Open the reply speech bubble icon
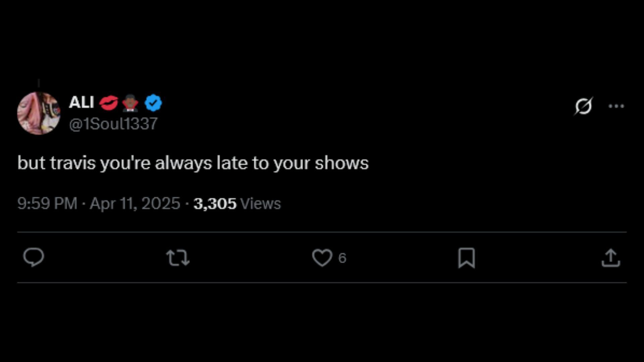This screenshot has height=362, width=644. 34,257
